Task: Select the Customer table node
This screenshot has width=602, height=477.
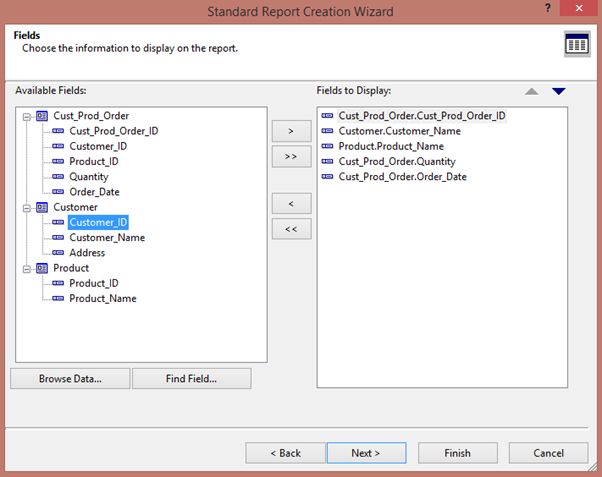Action: coord(75,207)
